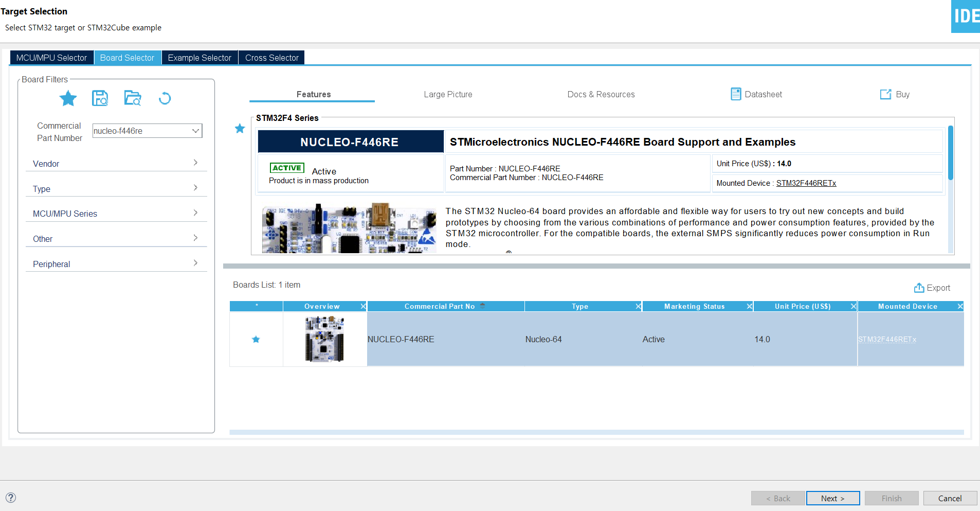Click the board thumbnail in the list row
Viewport: 980px width, 511px height.
(x=324, y=339)
